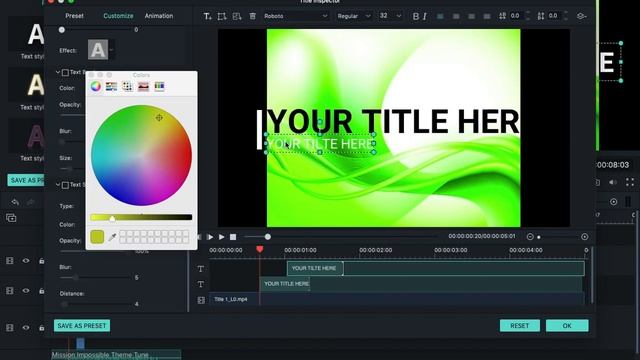
Task: Stop the title preview playback
Action: pyautogui.click(x=233, y=237)
